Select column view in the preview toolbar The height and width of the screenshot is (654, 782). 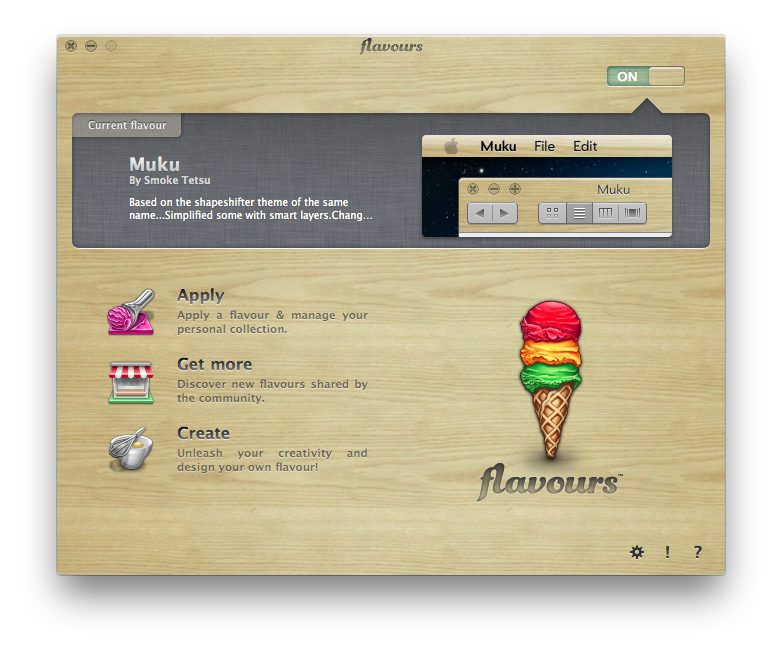pyautogui.click(x=606, y=213)
